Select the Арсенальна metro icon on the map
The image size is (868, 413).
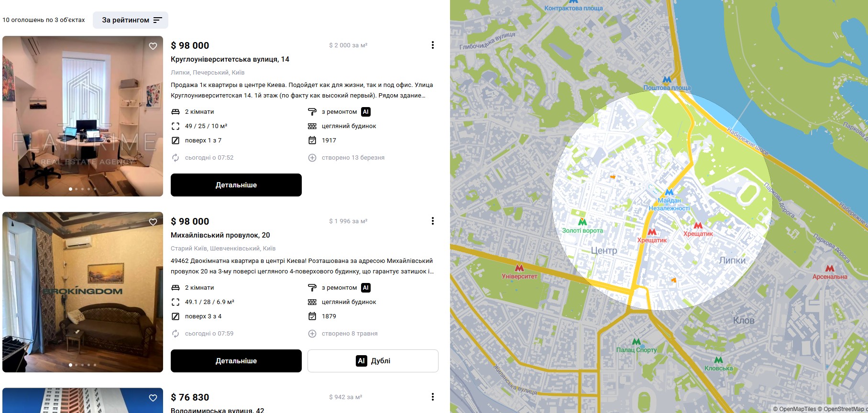tap(830, 269)
